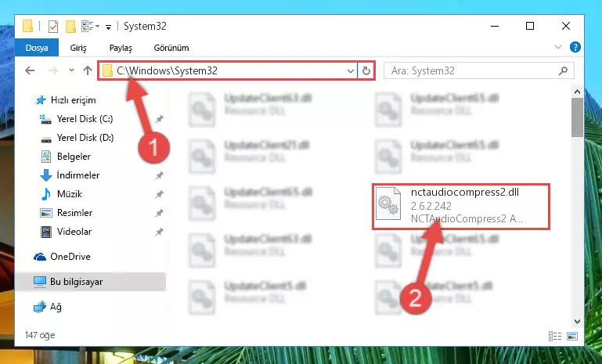Viewport: 602px width, 364px height.
Task: Switch to the Görünüm tab
Action: coord(171,48)
